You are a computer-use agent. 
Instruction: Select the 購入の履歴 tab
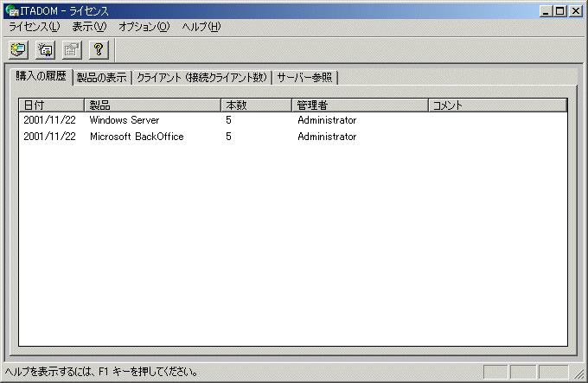pyautogui.click(x=41, y=76)
